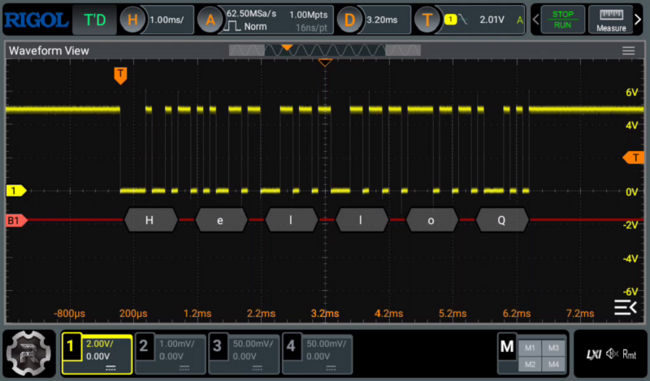Select the trigger level T marker at right edge
Image resolution: width=650 pixels, height=381 pixels.
(633, 158)
